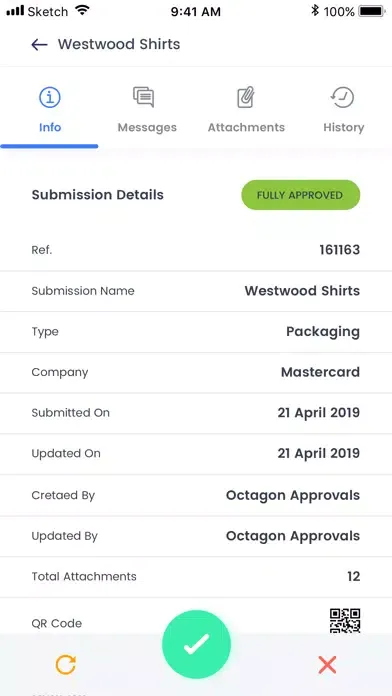This screenshot has height=696, width=392.
Task: Select the Info icon tab
Action: click(x=50, y=98)
